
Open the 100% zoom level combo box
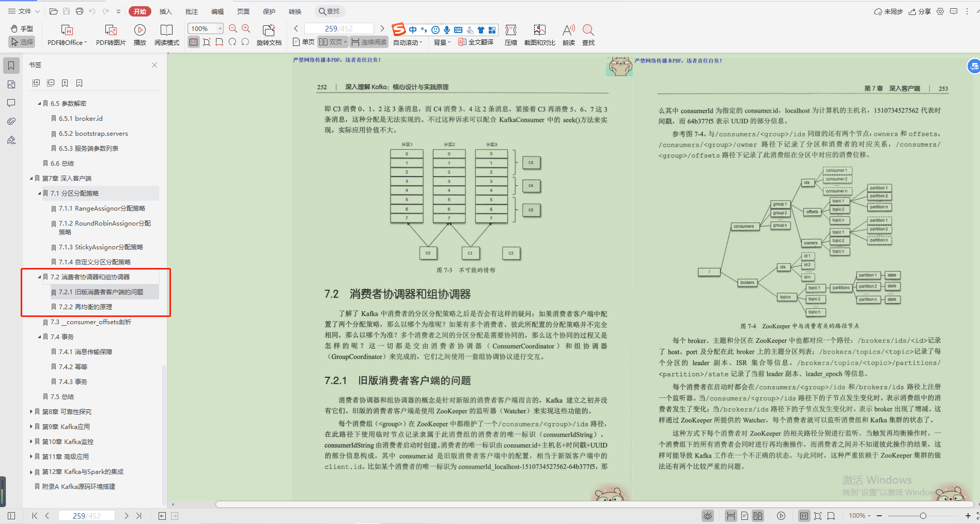206,28
